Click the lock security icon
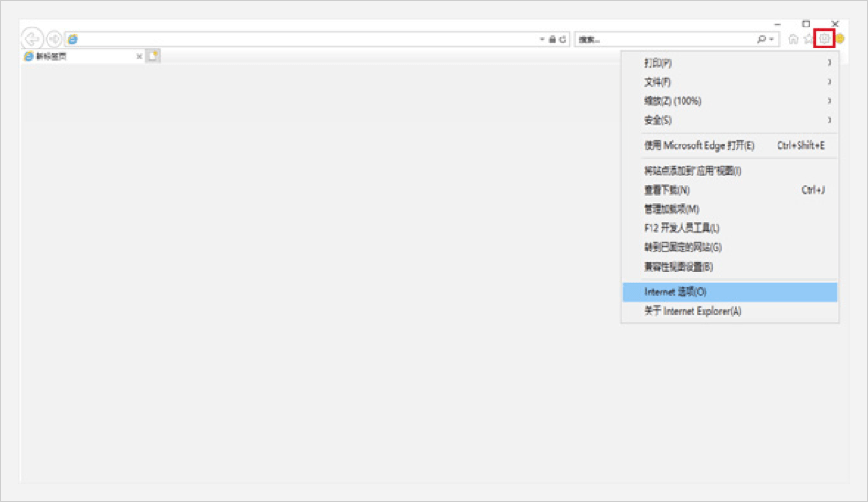This screenshot has width=868, height=502. pos(552,39)
